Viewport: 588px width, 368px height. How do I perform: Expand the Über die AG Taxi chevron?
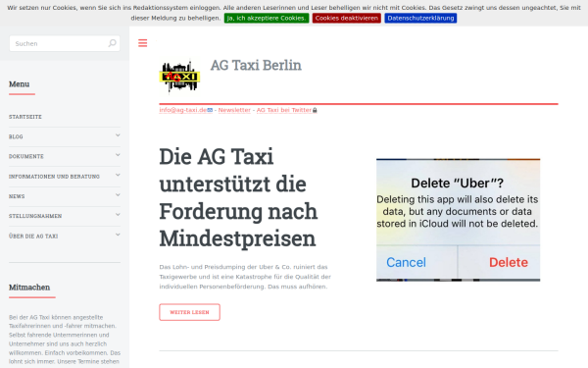[118, 235]
